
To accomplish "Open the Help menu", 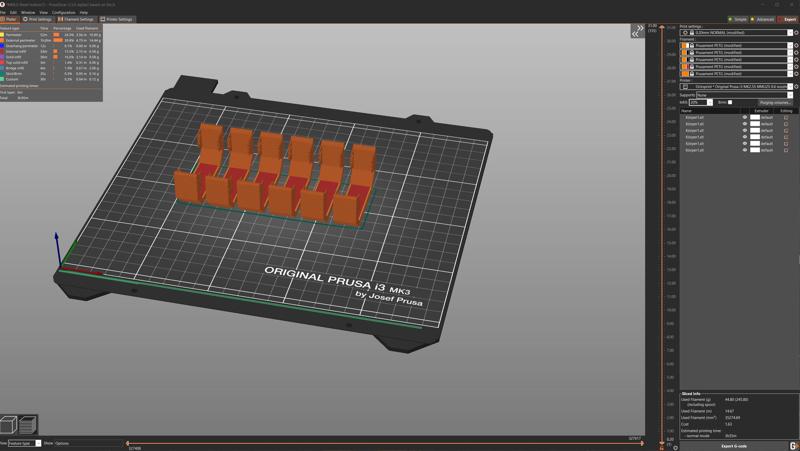I will (x=83, y=12).
